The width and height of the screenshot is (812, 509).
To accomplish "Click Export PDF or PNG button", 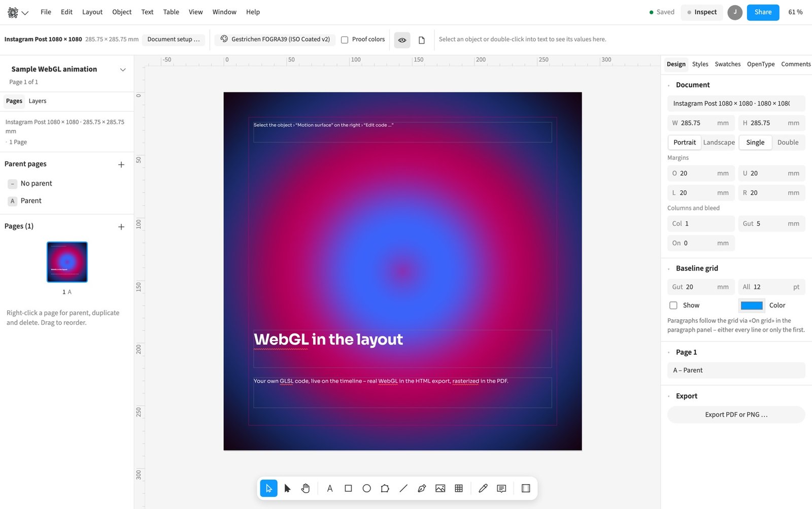I will [736, 415].
